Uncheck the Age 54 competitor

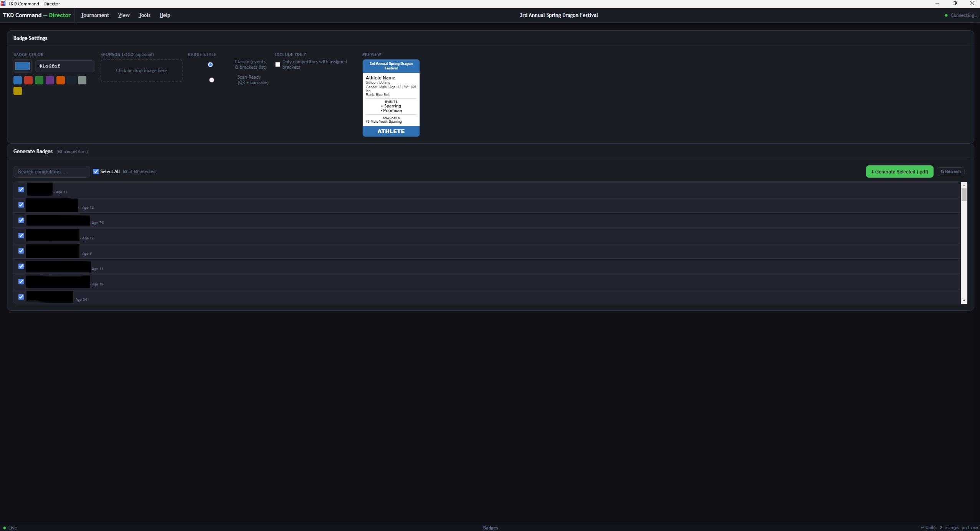(x=21, y=297)
